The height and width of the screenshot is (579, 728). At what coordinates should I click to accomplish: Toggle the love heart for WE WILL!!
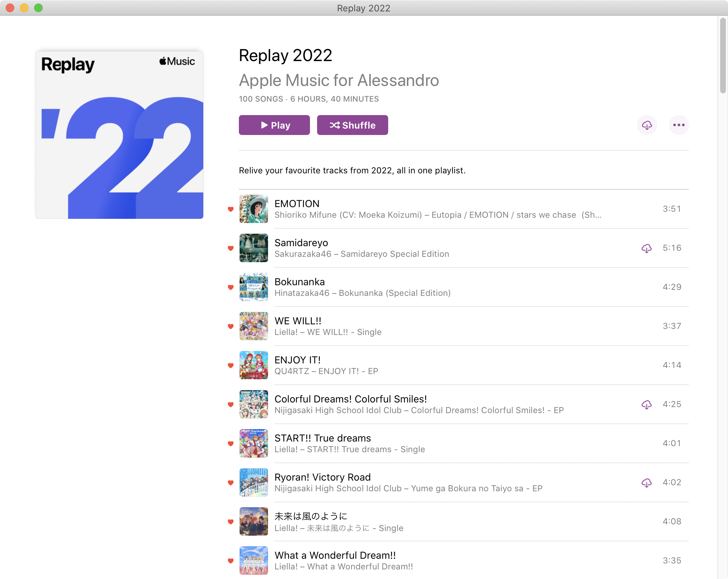(x=231, y=326)
